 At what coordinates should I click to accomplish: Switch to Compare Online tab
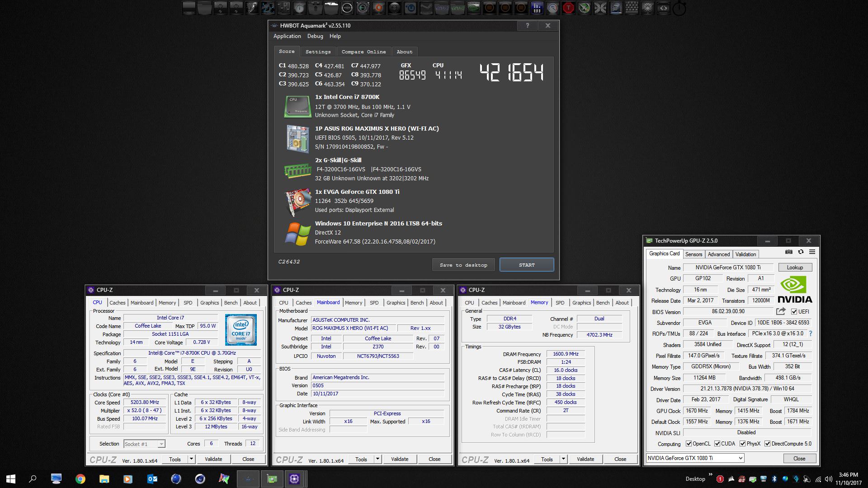[x=363, y=52]
